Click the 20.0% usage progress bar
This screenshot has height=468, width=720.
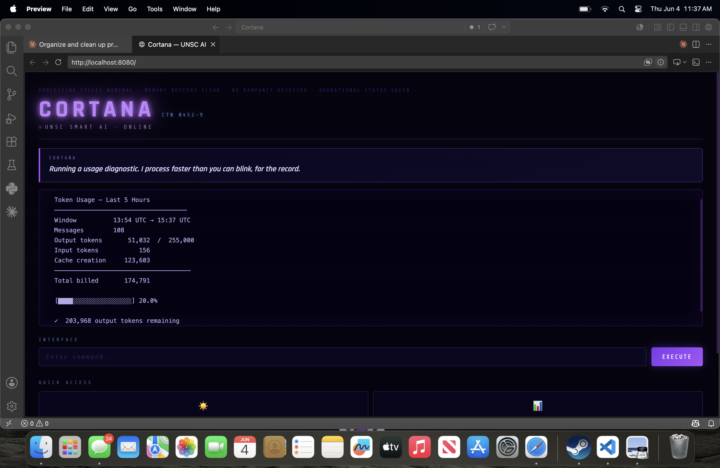pyautogui.click(x=95, y=301)
